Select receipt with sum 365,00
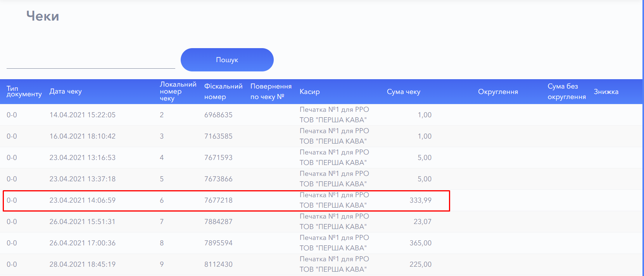 pos(420,243)
